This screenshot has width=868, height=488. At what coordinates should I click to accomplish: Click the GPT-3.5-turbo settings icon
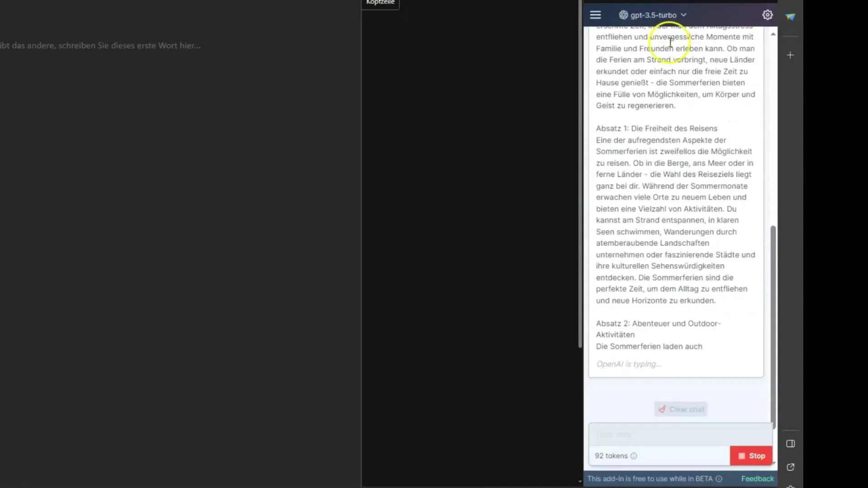(x=767, y=14)
